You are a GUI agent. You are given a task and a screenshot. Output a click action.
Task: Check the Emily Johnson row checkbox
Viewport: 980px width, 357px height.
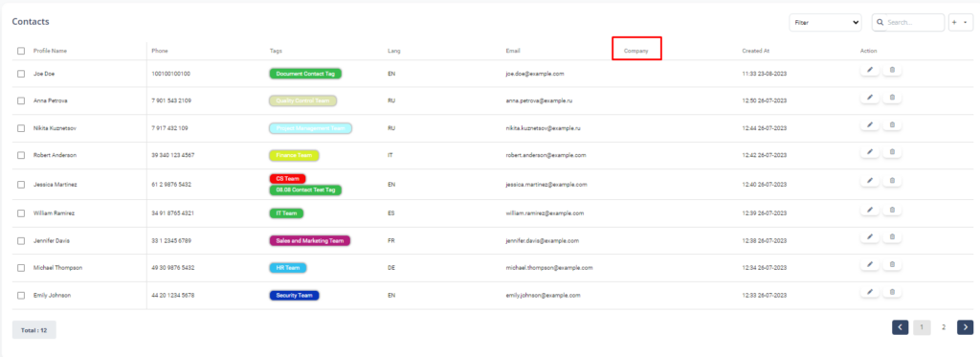tap(21, 295)
